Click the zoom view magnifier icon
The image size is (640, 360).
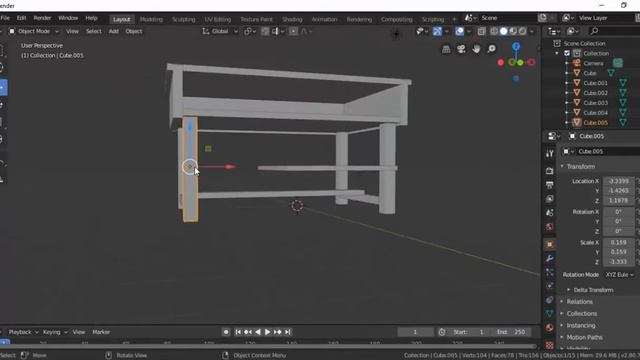coord(491,49)
